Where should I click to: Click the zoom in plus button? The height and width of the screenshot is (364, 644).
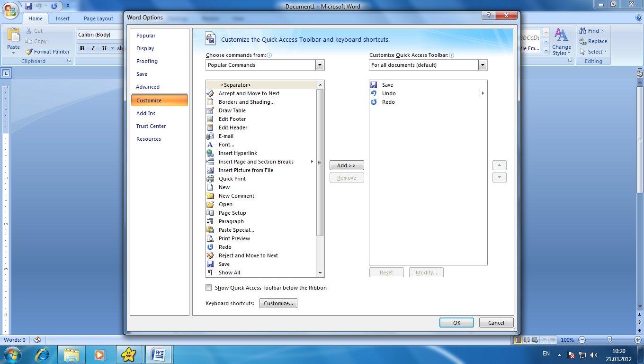point(637,340)
